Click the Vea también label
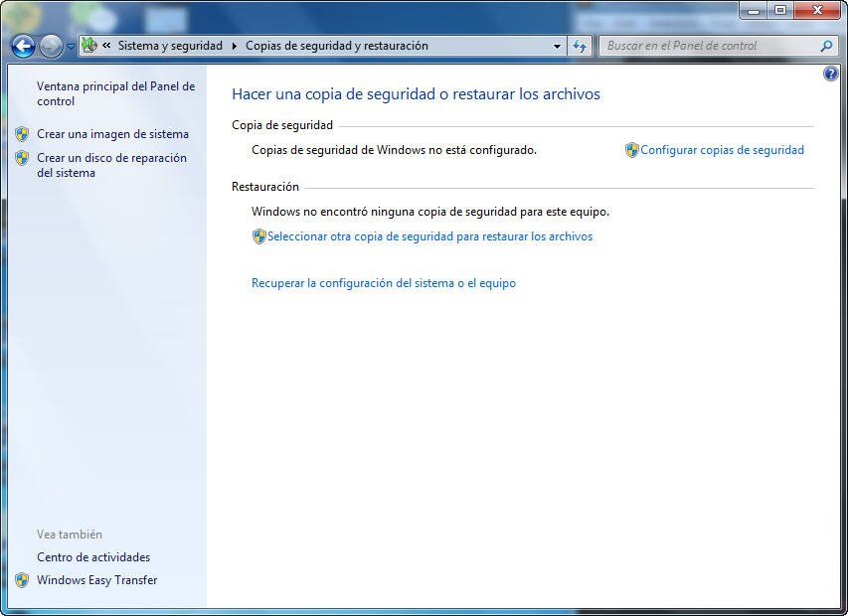The height and width of the screenshot is (616, 848). click(x=70, y=535)
